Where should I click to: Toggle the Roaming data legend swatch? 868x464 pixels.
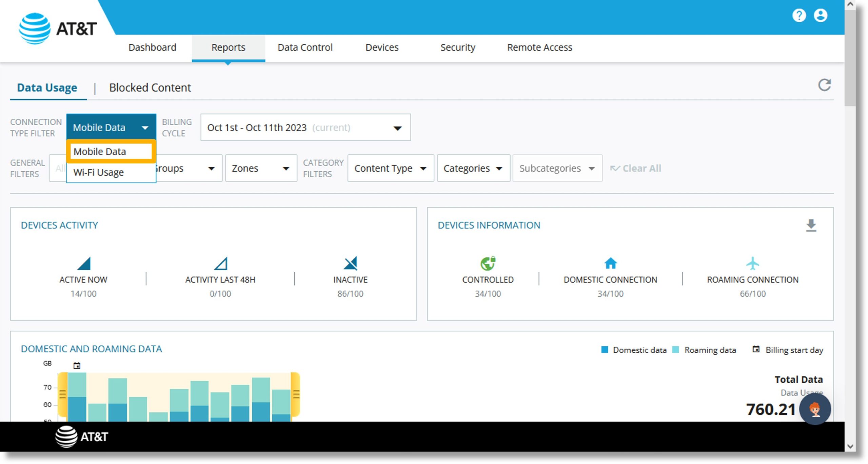pyautogui.click(x=675, y=350)
